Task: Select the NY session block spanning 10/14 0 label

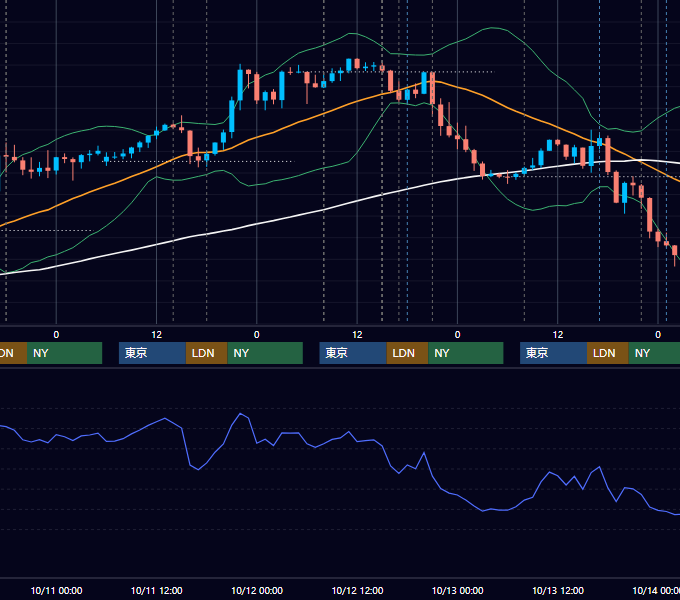Action: pyautogui.click(x=654, y=353)
